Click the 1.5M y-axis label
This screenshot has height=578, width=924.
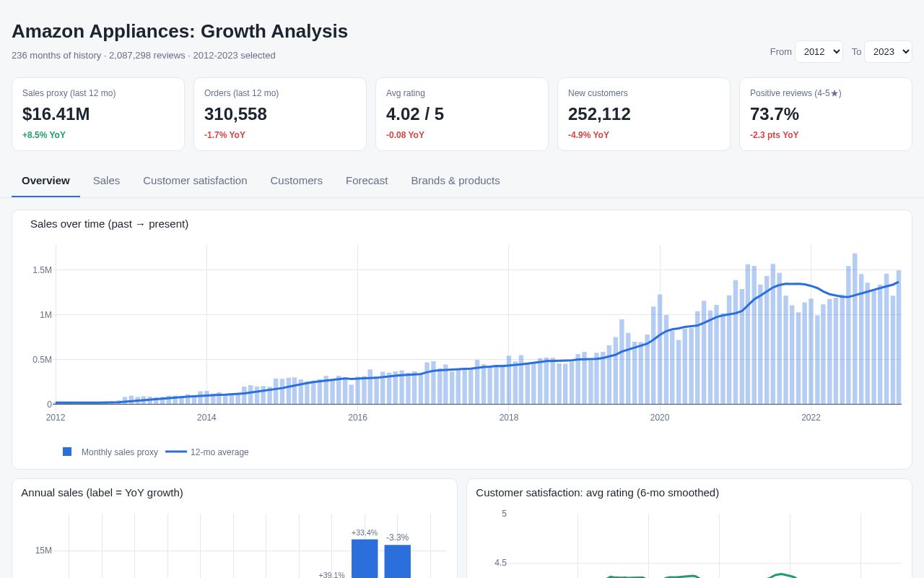tap(42, 270)
